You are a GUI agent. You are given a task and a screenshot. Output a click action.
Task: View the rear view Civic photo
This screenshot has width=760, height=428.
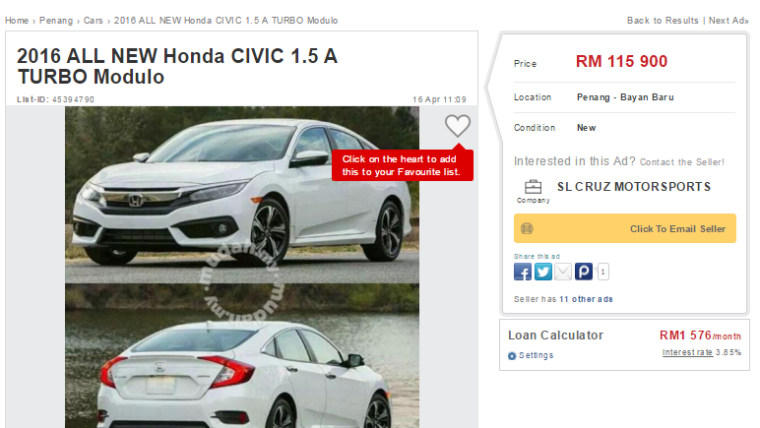(242, 356)
